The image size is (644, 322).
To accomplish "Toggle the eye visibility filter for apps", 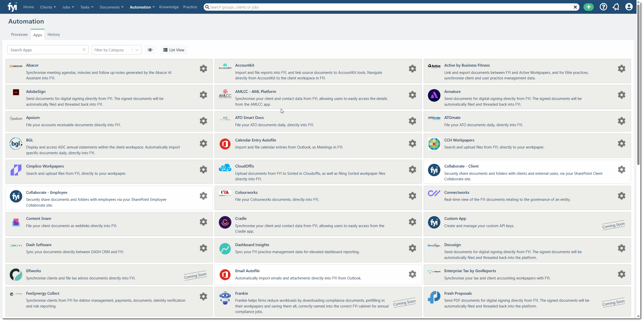I will click(x=150, y=50).
